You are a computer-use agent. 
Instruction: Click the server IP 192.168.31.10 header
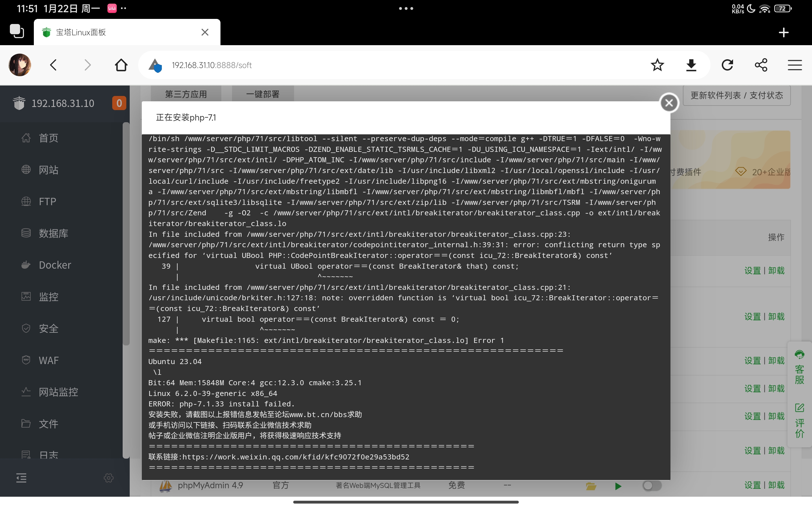click(x=63, y=103)
